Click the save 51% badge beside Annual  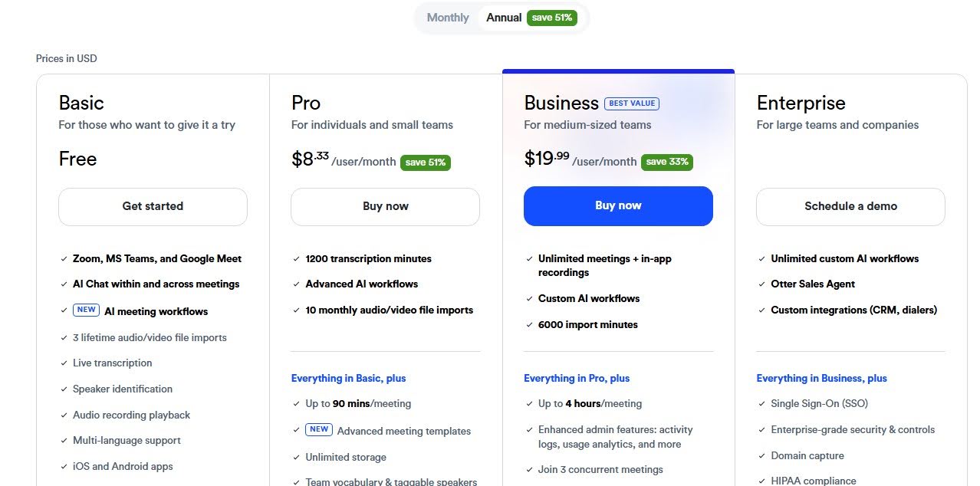click(552, 18)
